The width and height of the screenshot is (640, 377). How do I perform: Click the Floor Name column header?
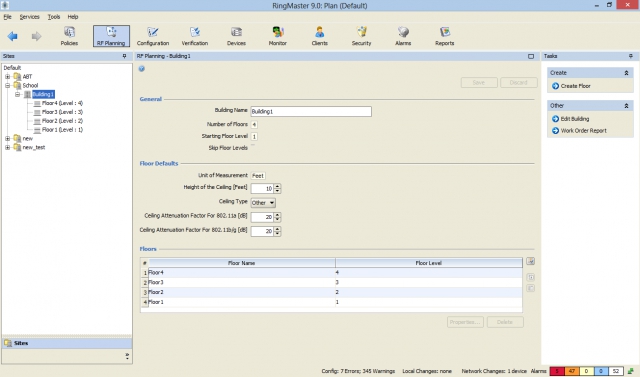tap(242, 263)
